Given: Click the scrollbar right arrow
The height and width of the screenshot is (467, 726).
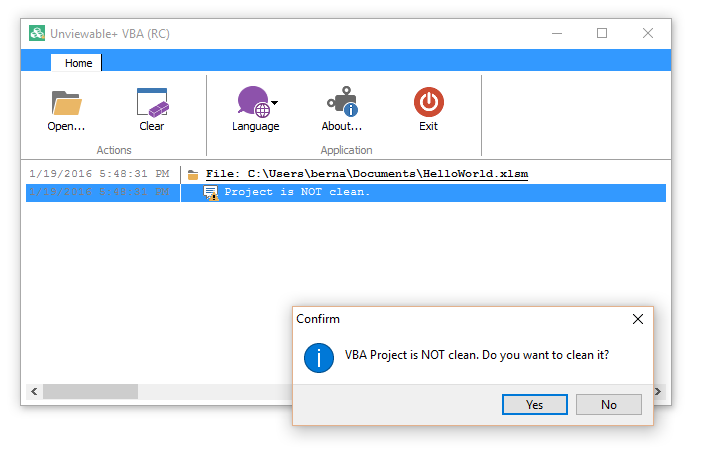Looking at the screenshot, I should coord(658,391).
